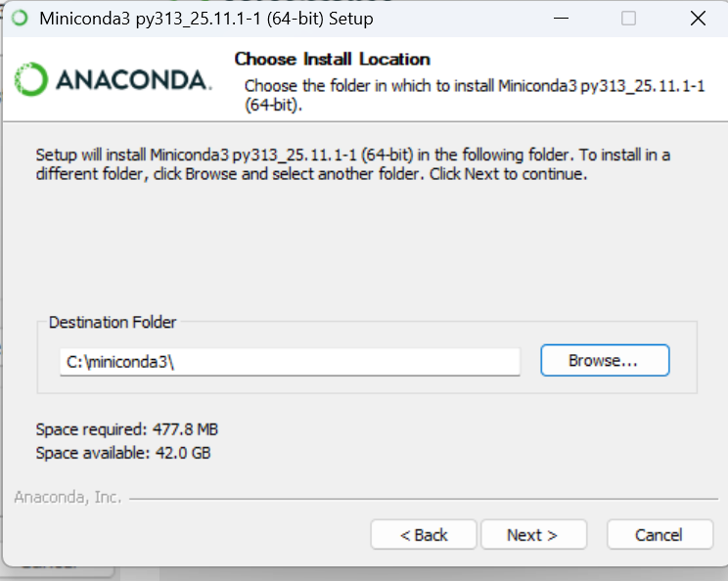
Task: Click the header subtitle describing the install folder
Action: coord(474,94)
